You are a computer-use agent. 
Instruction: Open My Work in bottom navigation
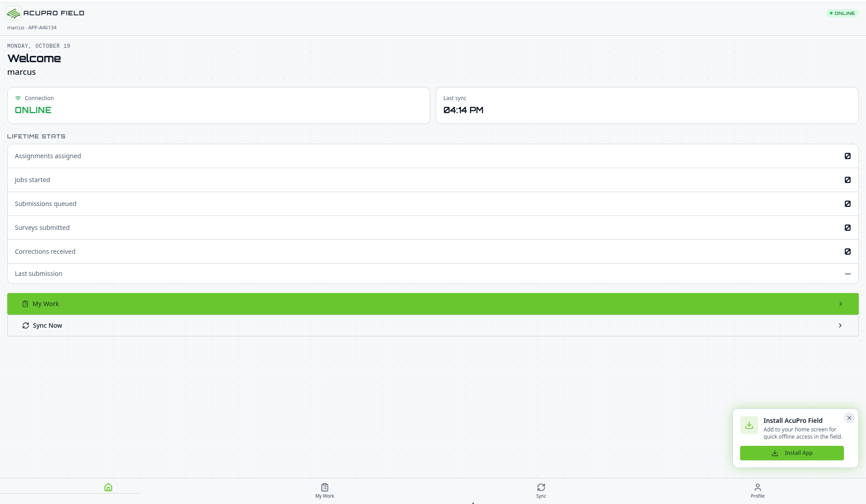(325, 490)
